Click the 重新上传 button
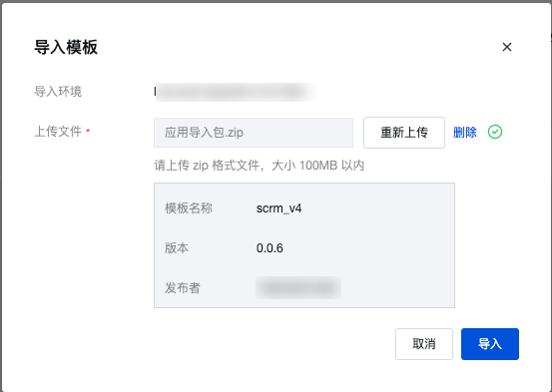Screen dimensions: 552x392 click(404, 133)
